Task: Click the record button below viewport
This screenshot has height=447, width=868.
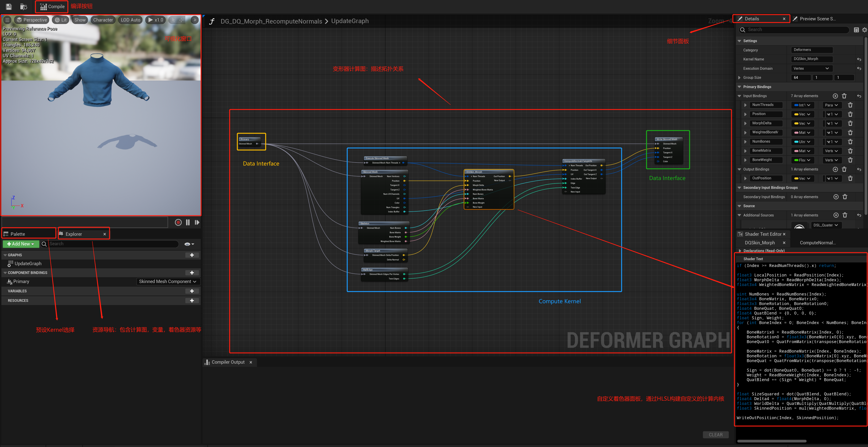Action: [178, 222]
